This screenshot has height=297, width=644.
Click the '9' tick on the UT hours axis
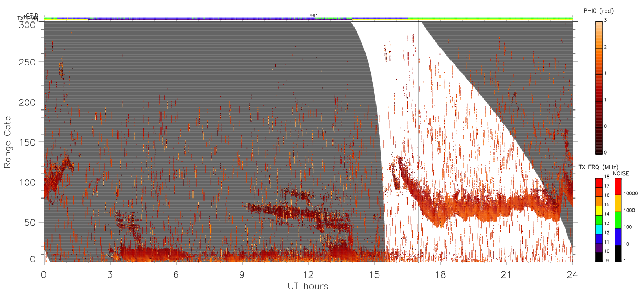click(x=242, y=274)
